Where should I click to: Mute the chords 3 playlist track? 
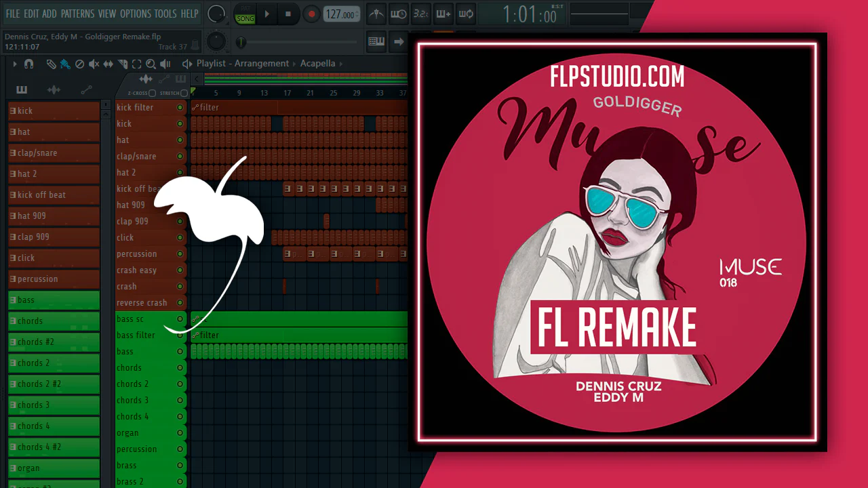[x=180, y=400]
